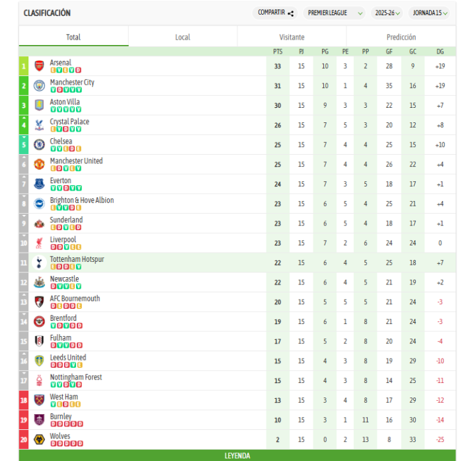The height and width of the screenshot is (461, 476).
Task: Open the Predicción tab
Action: [x=401, y=37]
